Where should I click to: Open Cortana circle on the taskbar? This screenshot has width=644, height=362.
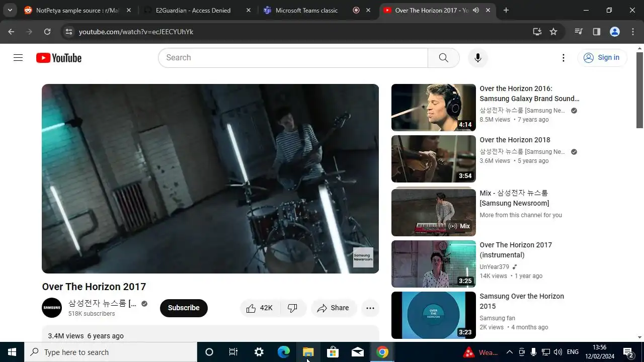pyautogui.click(x=209, y=352)
